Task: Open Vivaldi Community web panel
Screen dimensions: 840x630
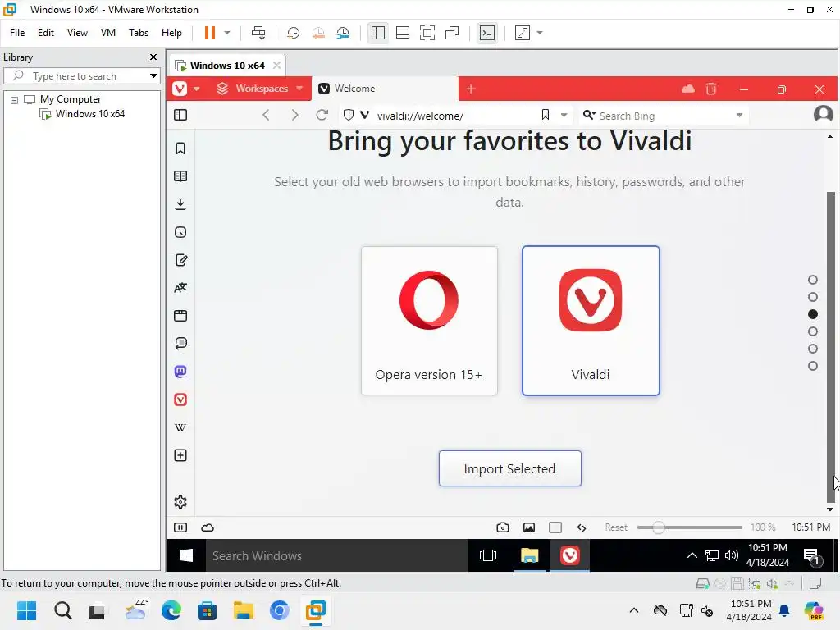Action: point(180,399)
